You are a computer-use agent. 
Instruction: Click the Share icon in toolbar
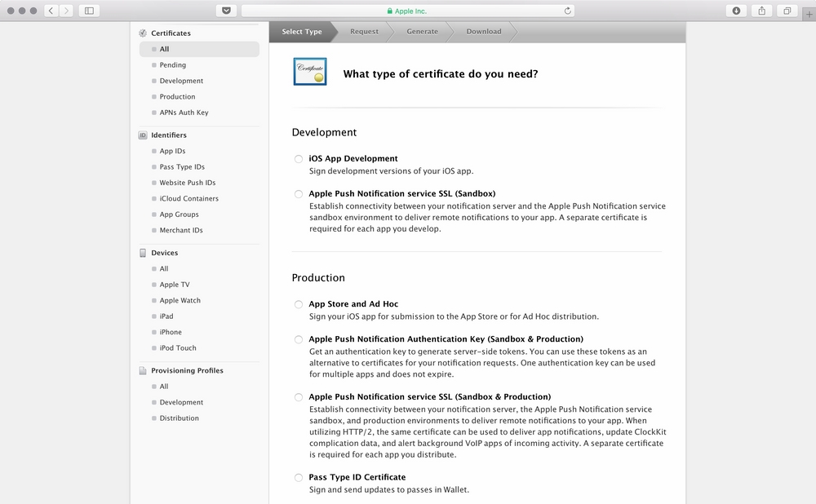(762, 11)
